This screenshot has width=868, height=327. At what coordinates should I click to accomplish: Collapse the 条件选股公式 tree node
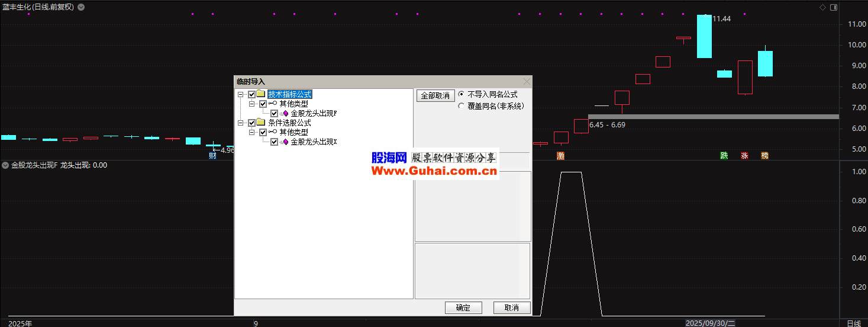click(241, 123)
